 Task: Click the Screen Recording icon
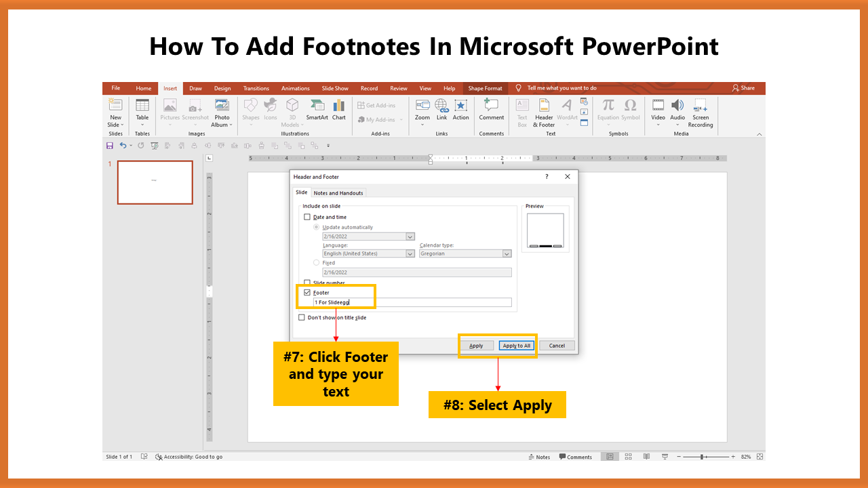[x=701, y=105]
